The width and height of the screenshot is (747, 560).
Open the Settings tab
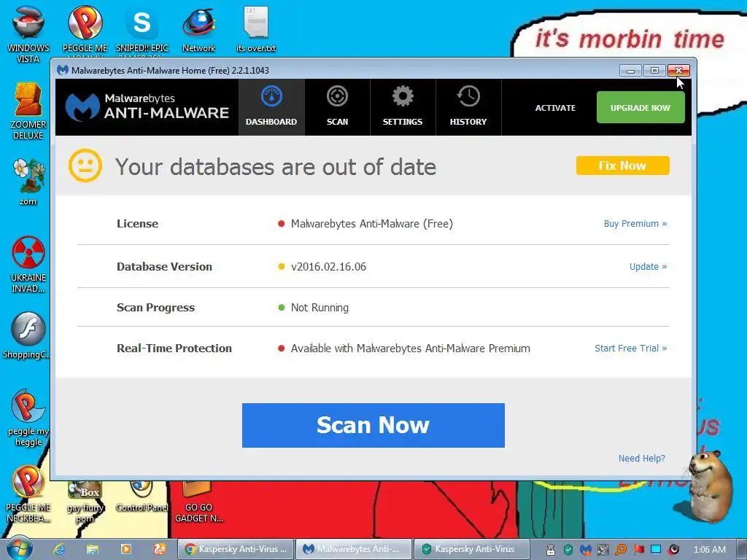pos(403,107)
